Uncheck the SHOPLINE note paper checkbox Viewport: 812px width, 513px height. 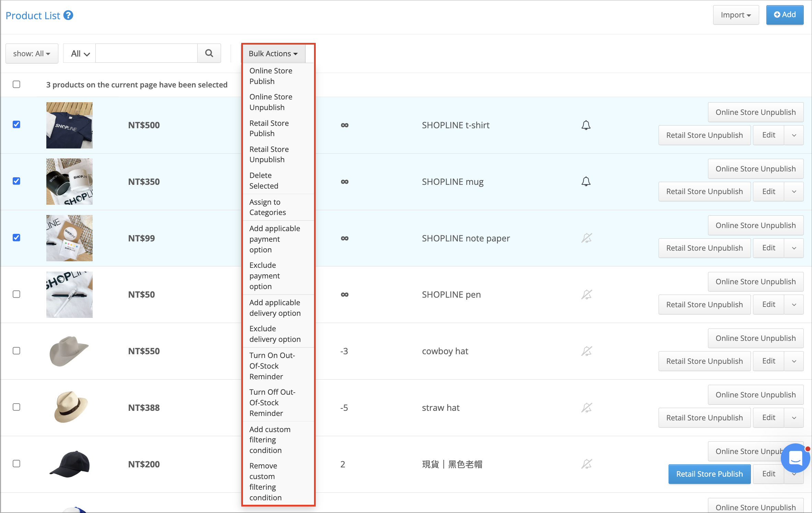pyautogui.click(x=16, y=238)
